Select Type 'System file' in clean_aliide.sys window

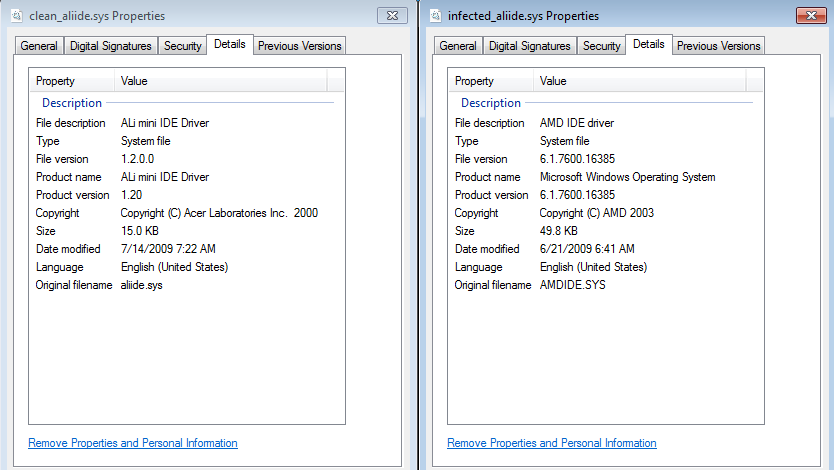[x=146, y=141]
